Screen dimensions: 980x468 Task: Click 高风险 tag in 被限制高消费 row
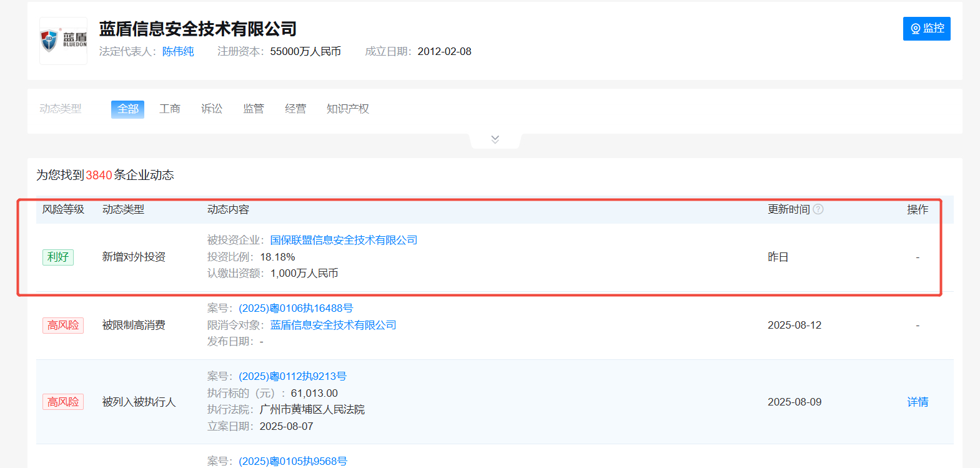63,325
